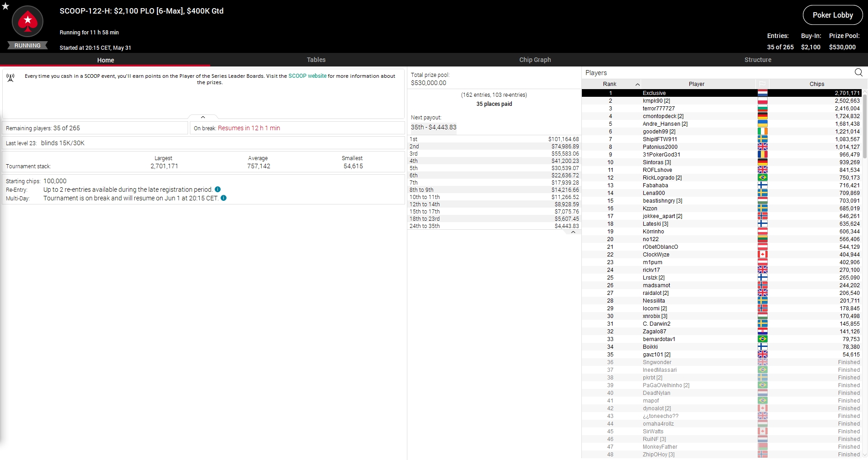The image size is (868, 460).
Task: Click the flag next to ROFLshove
Action: pyautogui.click(x=762, y=170)
